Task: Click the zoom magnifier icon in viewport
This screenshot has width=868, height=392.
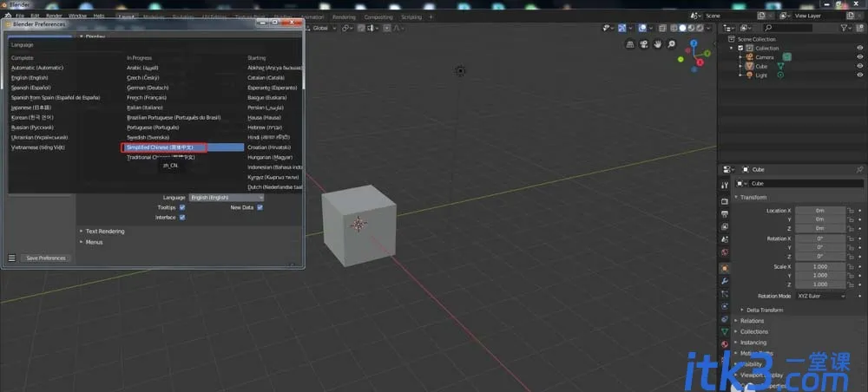Action: [672, 44]
